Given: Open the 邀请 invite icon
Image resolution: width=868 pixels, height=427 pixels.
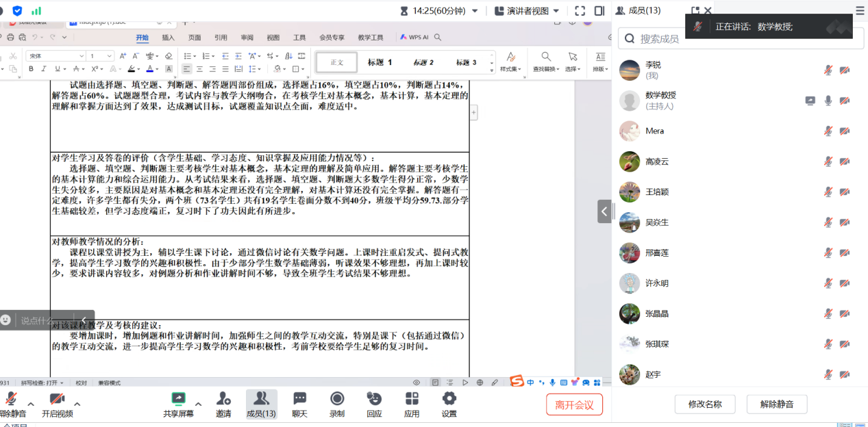Looking at the screenshot, I should pos(223,399).
